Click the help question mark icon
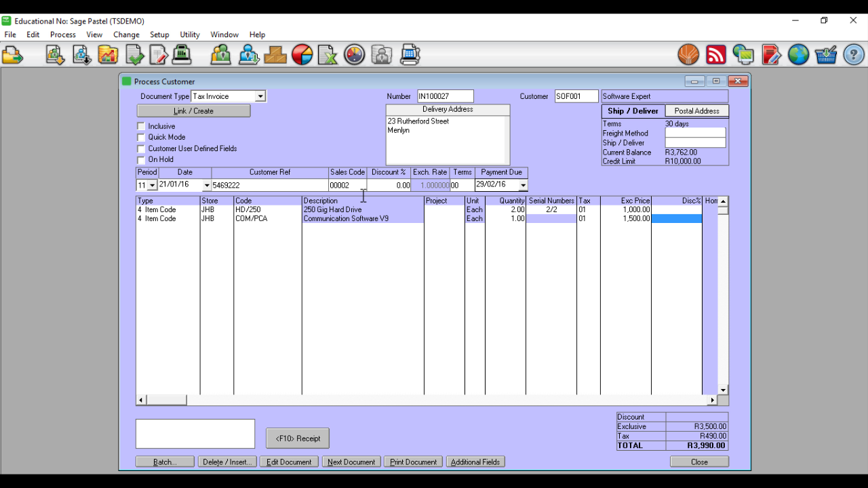This screenshot has height=488, width=868. coord(853,55)
